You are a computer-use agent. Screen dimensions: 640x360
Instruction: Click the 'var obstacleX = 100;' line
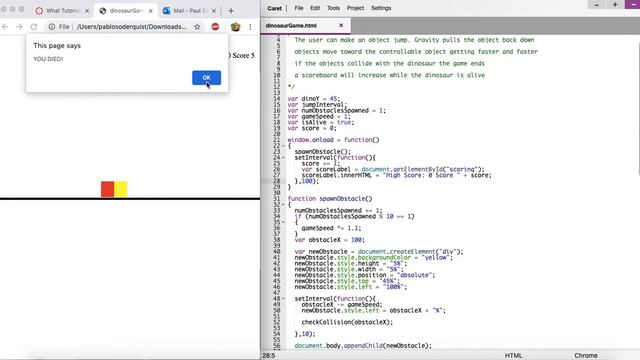[329, 240]
